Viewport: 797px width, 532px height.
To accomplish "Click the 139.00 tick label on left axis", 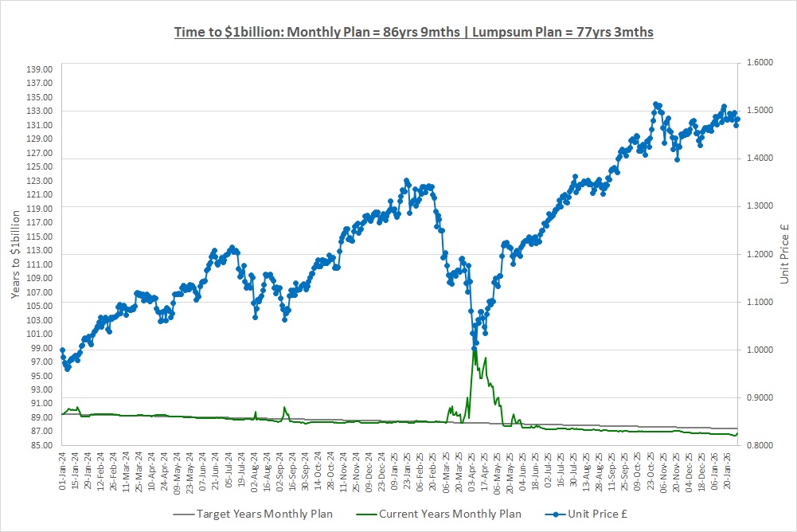I will 40,70.
